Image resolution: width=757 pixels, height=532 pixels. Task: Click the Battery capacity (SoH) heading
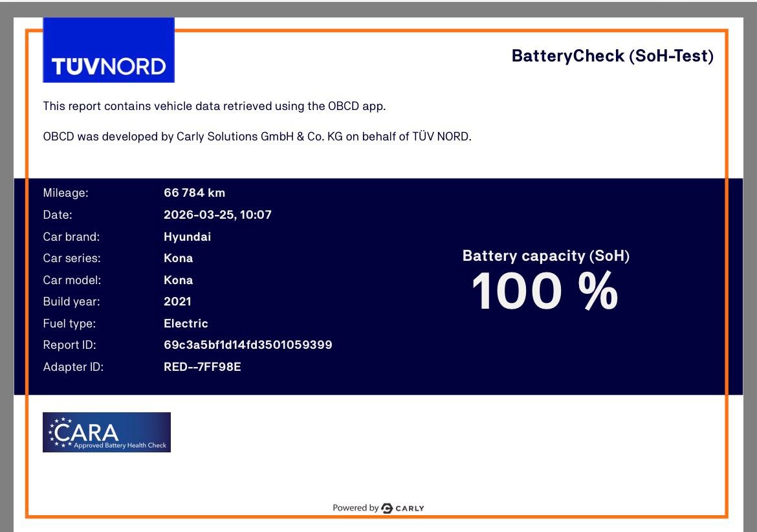pyautogui.click(x=545, y=256)
